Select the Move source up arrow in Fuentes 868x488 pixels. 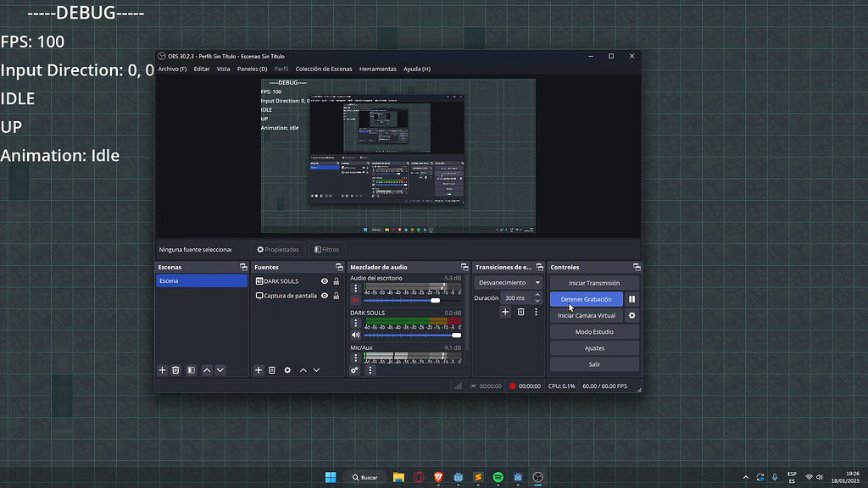302,370
